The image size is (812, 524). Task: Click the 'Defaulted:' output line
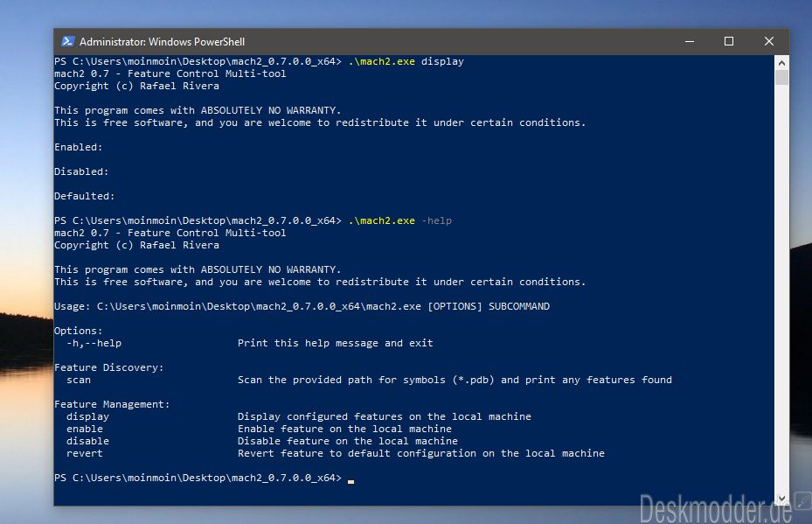[85, 197]
